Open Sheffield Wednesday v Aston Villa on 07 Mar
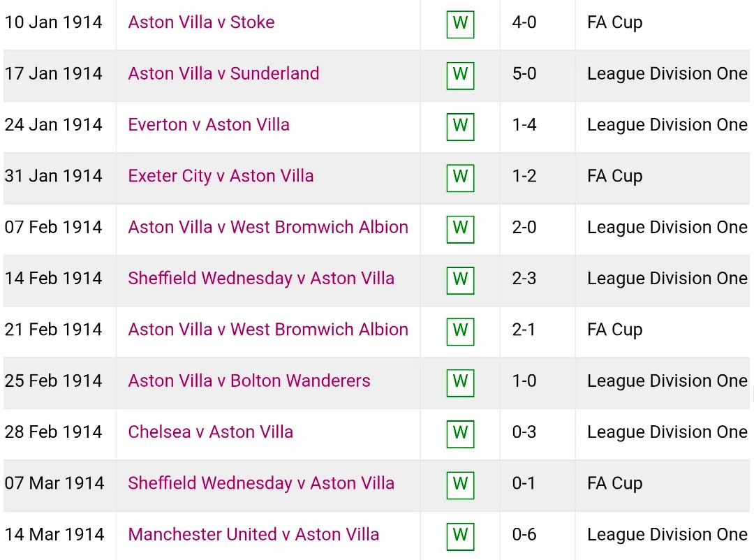The height and width of the screenshot is (560, 754). [261, 483]
